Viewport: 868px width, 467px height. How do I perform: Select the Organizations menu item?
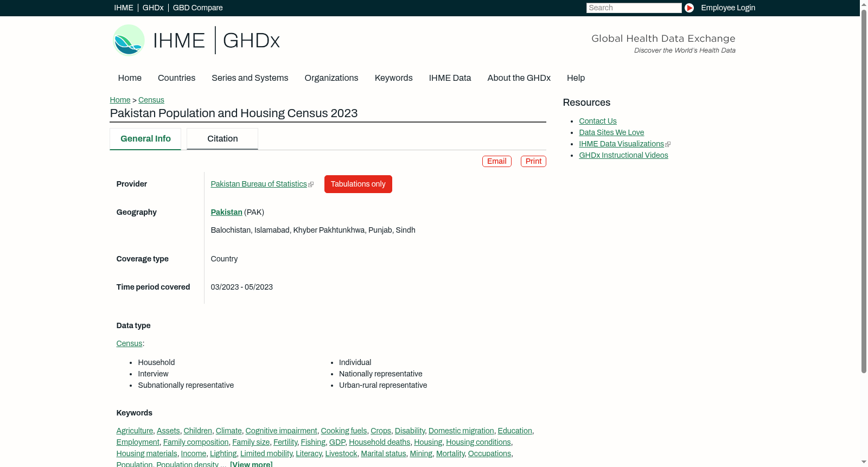(331, 78)
